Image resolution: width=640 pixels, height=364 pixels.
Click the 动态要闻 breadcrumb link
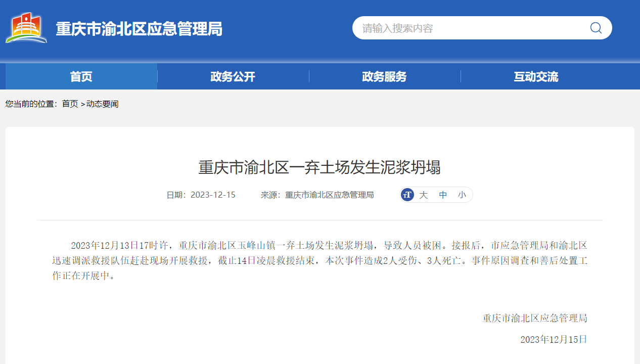pos(103,104)
